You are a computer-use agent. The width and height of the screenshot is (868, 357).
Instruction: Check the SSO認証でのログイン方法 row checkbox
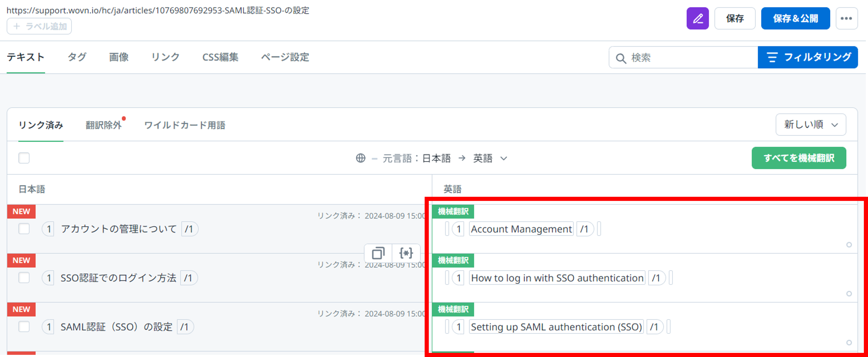click(x=24, y=278)
